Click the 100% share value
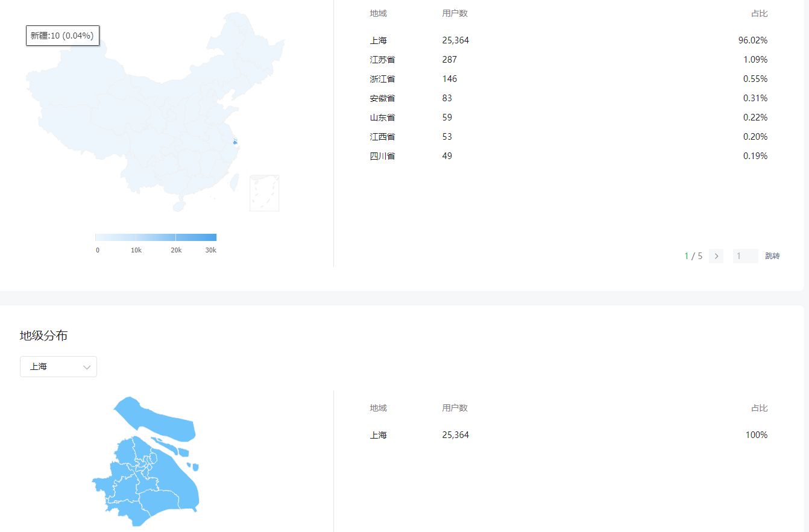 point(757,435)
